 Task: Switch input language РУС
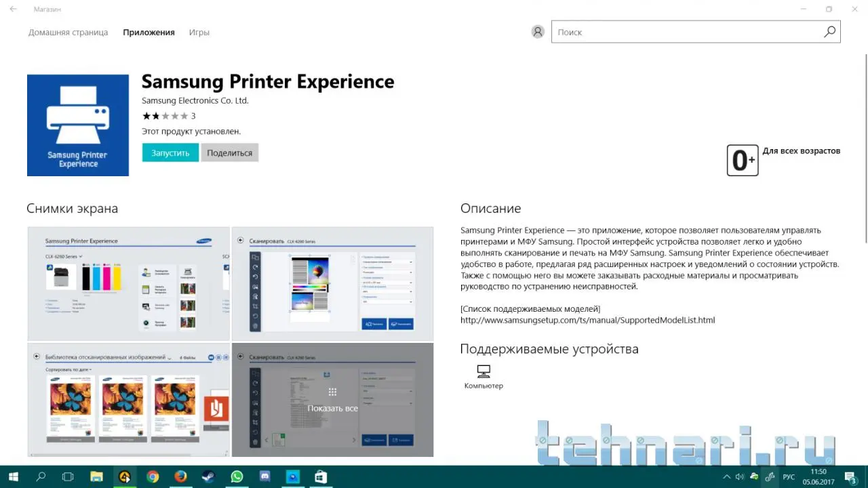pos(789,476)
